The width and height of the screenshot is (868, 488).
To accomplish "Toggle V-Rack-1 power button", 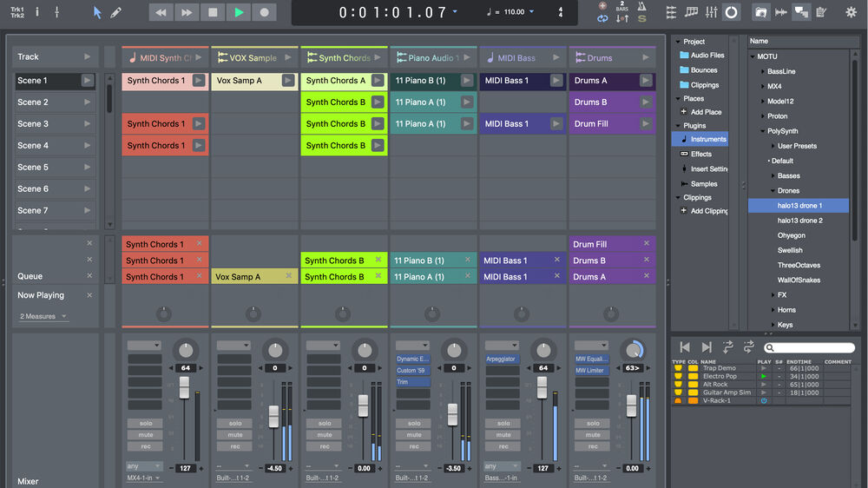I will click(764, 400).
